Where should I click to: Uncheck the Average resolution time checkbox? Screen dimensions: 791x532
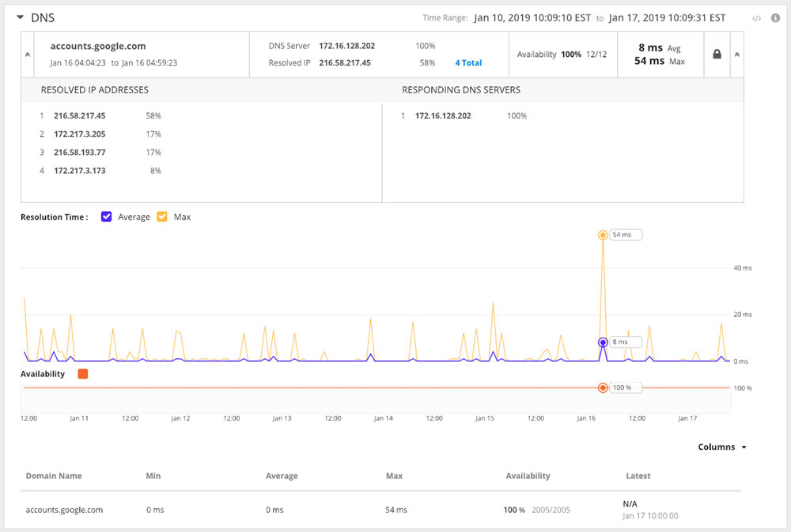point(106,217)
